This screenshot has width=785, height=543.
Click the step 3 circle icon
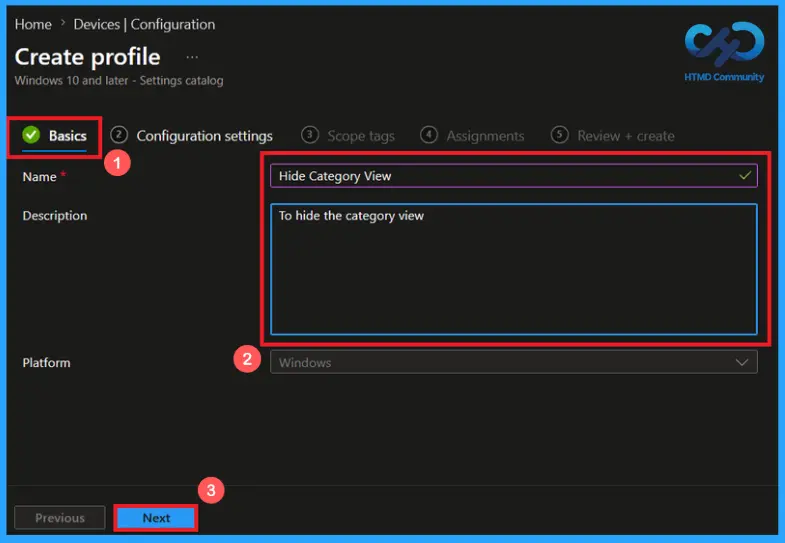click(x=309, y=135)
